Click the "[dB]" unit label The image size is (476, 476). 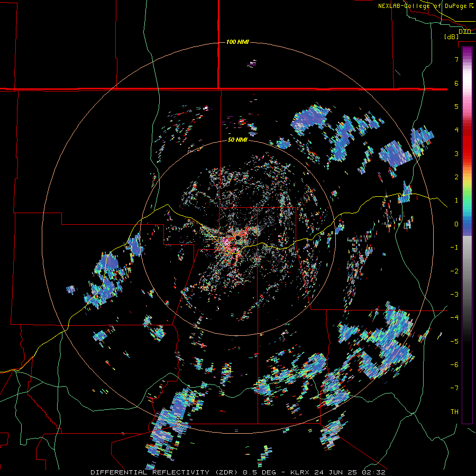451,36
